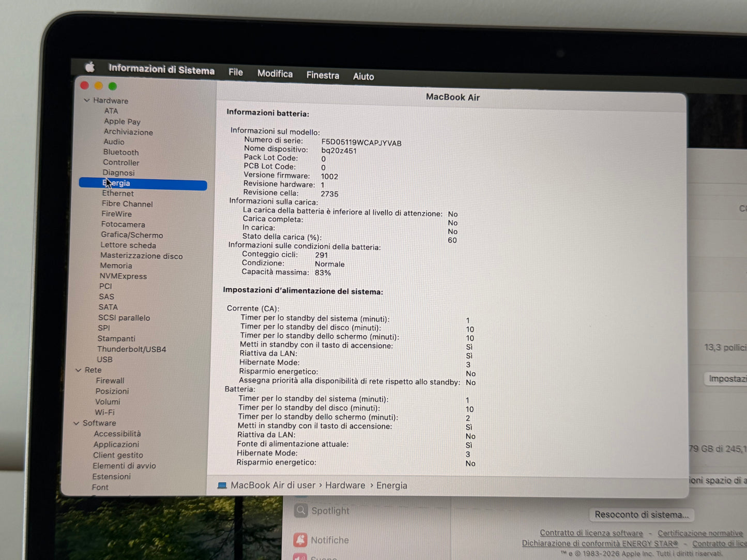Select the Spotlight icon in settings sidebar
This screenshot has height=560, width=747.
(300, 510)
